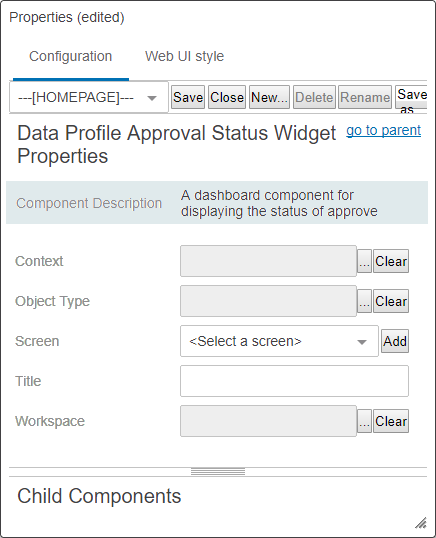This screenshot has width=436, height=538.
Task: Clear the Object Type field
Action: (391, 301)
